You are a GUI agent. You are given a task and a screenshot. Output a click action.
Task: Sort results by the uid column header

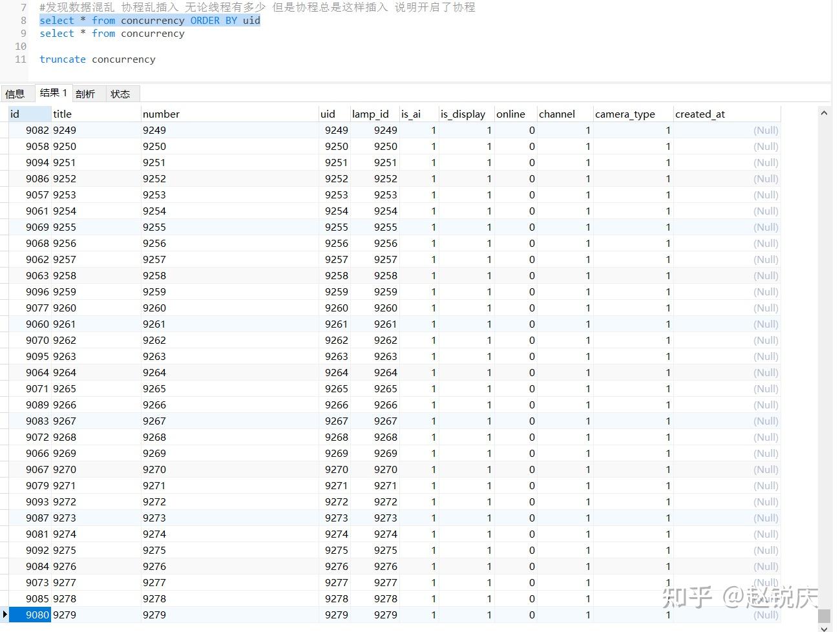(x=326, y=114)
